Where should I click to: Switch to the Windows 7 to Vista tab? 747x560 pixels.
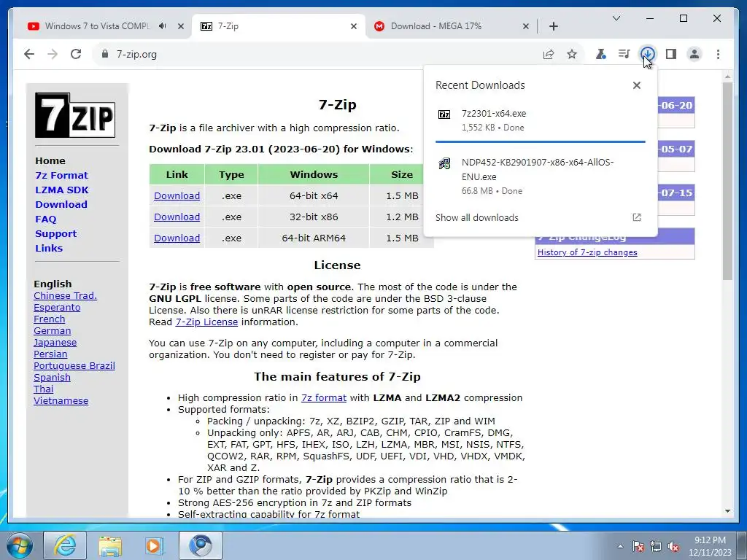click(97, 26)
